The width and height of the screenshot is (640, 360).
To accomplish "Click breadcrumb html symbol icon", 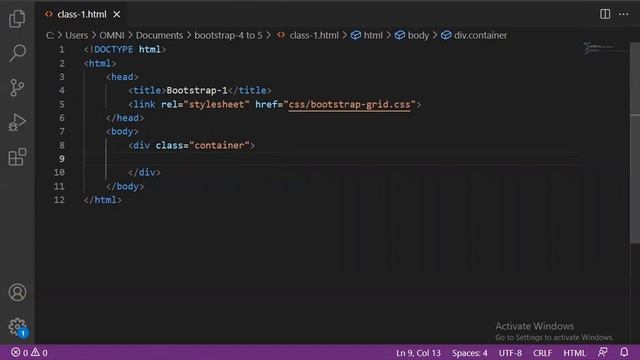I will [356, 36].
